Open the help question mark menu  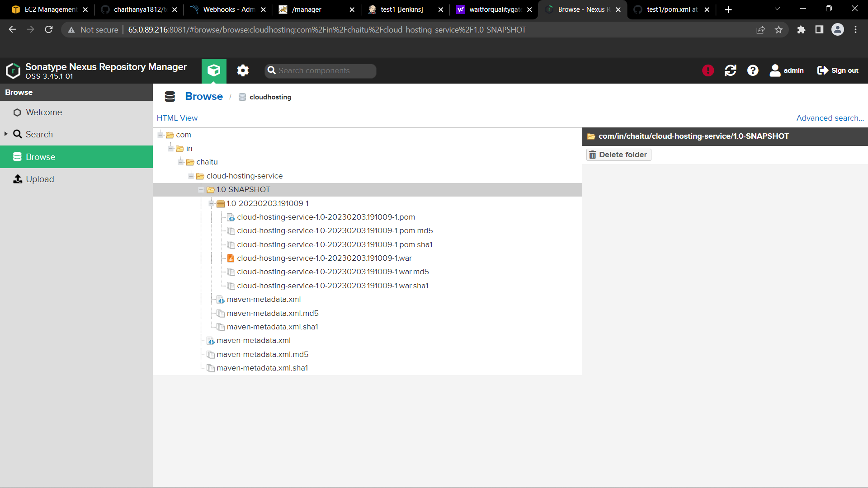point(753,70)
